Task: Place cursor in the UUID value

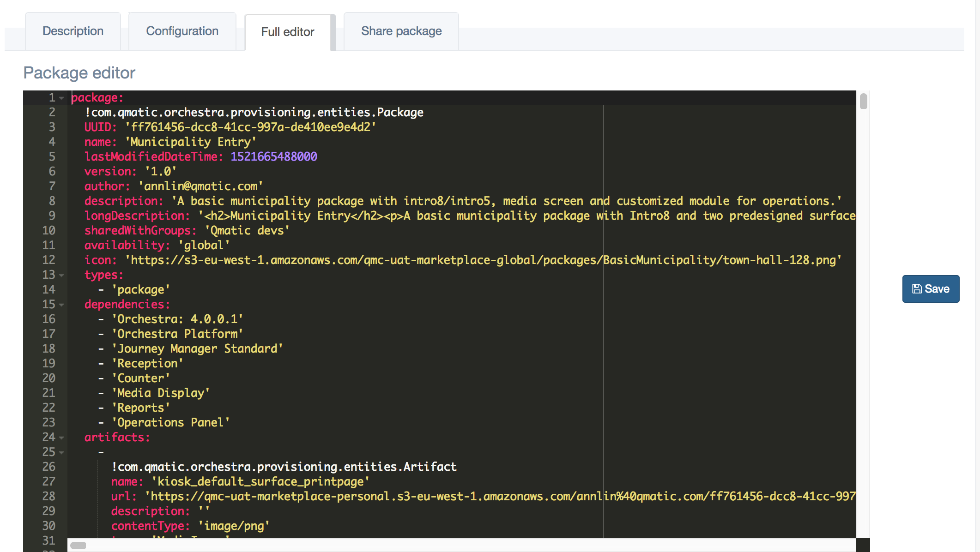Action: click(x=250, y=127)
